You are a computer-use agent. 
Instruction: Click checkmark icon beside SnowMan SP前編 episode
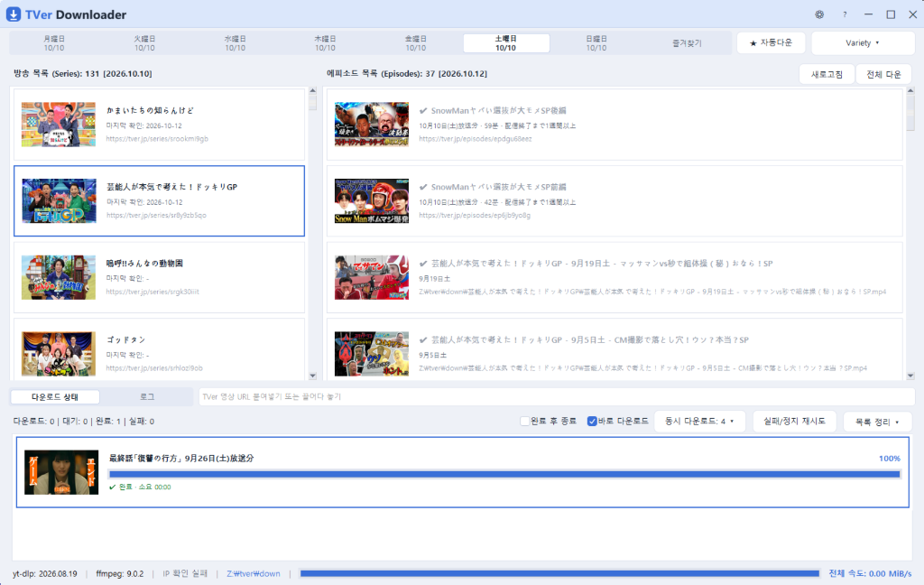(x=423, y=187)
